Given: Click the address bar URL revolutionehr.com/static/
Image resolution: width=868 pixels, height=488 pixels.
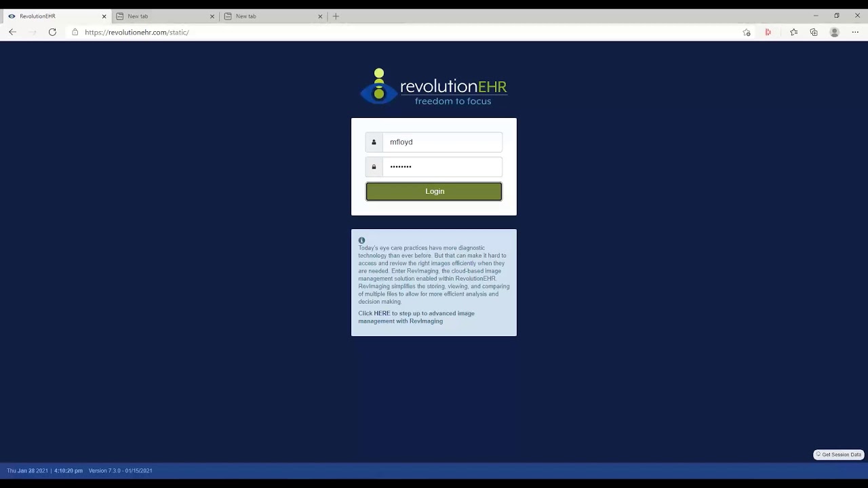Looking at the screenshot, I should point(137,32).
